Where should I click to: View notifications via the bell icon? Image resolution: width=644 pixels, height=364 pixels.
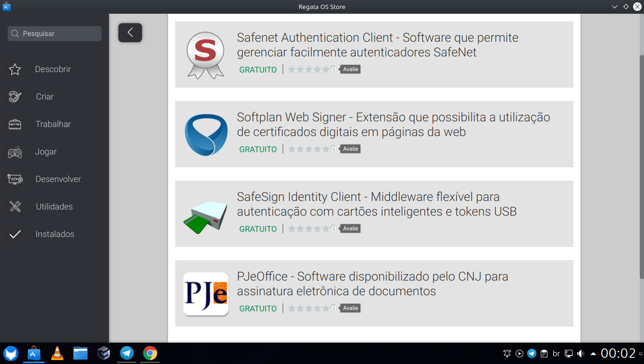click(506, 353)
